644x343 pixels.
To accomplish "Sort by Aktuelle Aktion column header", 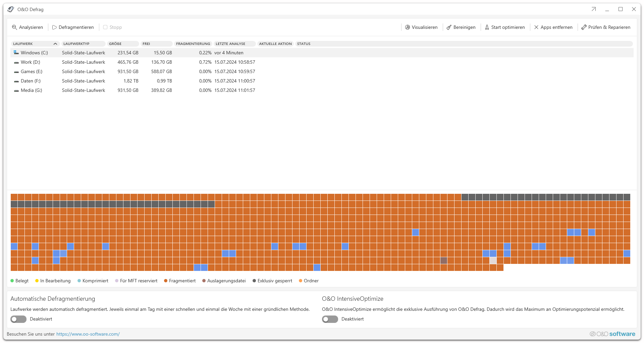I will [x=275, y=44].
